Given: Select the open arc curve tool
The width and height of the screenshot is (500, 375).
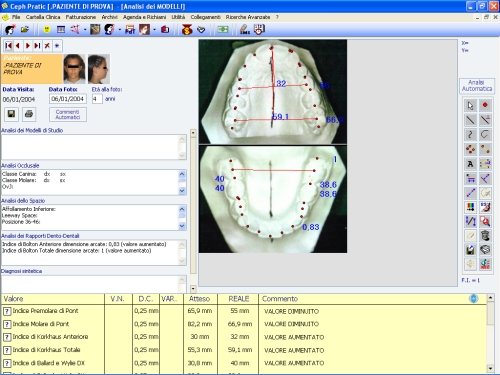Looking at the screenshot, I should (x=485, y=135).
